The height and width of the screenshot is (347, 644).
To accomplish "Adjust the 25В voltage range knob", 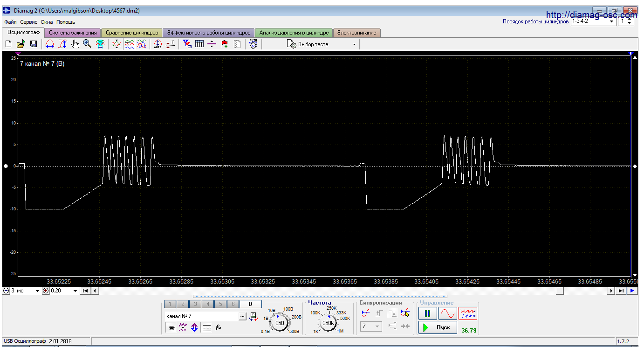I will (280, 322).
